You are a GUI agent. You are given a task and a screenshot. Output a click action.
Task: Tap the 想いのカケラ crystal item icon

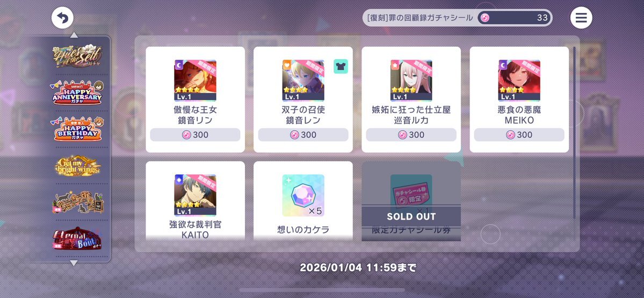303,195
